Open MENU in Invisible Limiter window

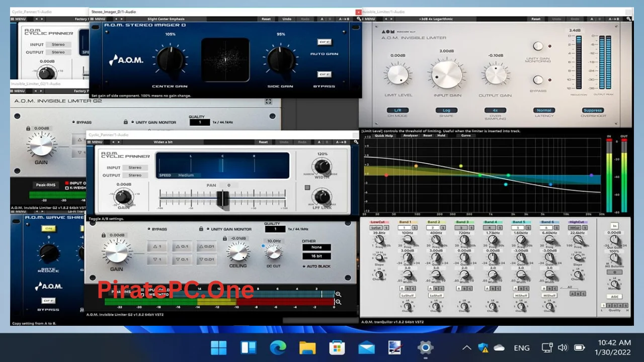coord(370,19)
